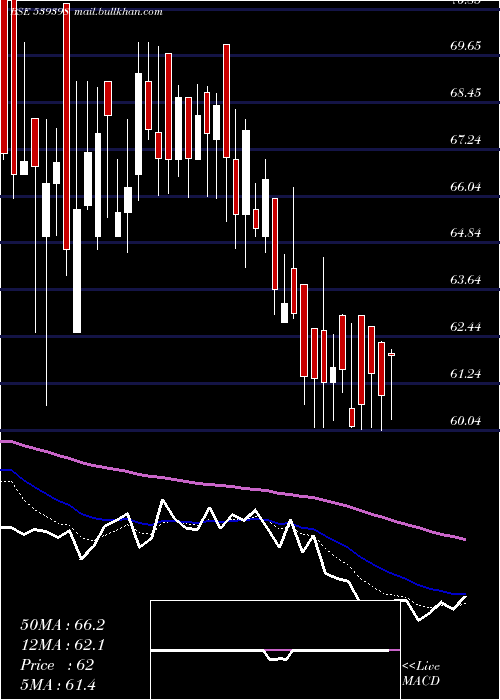Click the 69.65 price axis label
Image resolution: width=500 pixels, height=700 pixels.
(x=466, y=46)
